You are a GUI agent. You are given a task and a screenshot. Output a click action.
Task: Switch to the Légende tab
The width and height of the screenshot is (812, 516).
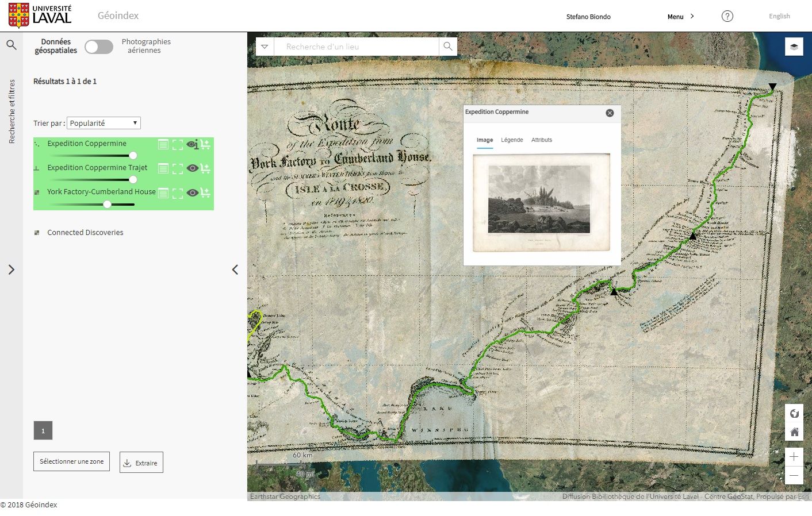pyautogui.click(x=512, y=140)
